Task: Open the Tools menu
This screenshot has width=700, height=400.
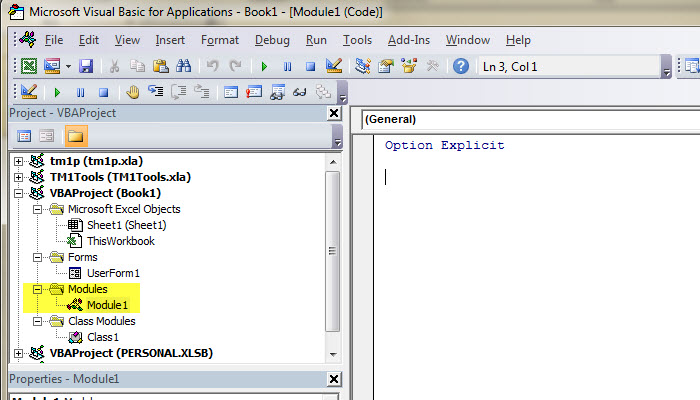Action: coord(357,40)
